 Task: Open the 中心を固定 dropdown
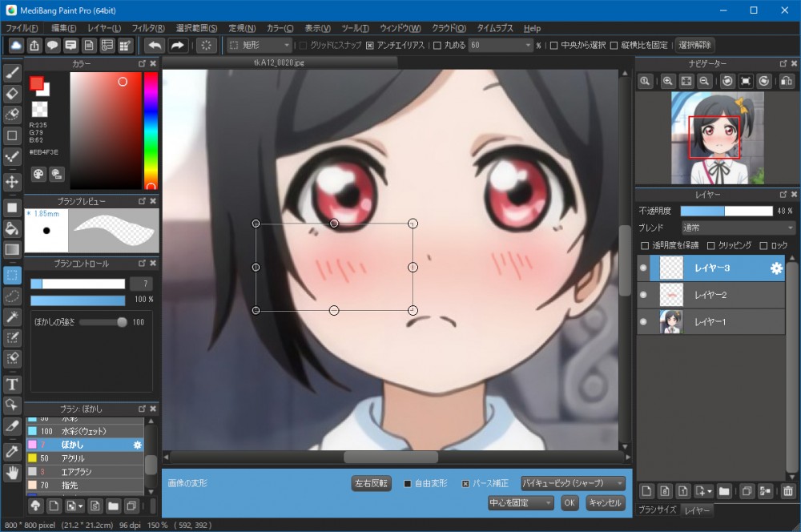coord(521,503)
